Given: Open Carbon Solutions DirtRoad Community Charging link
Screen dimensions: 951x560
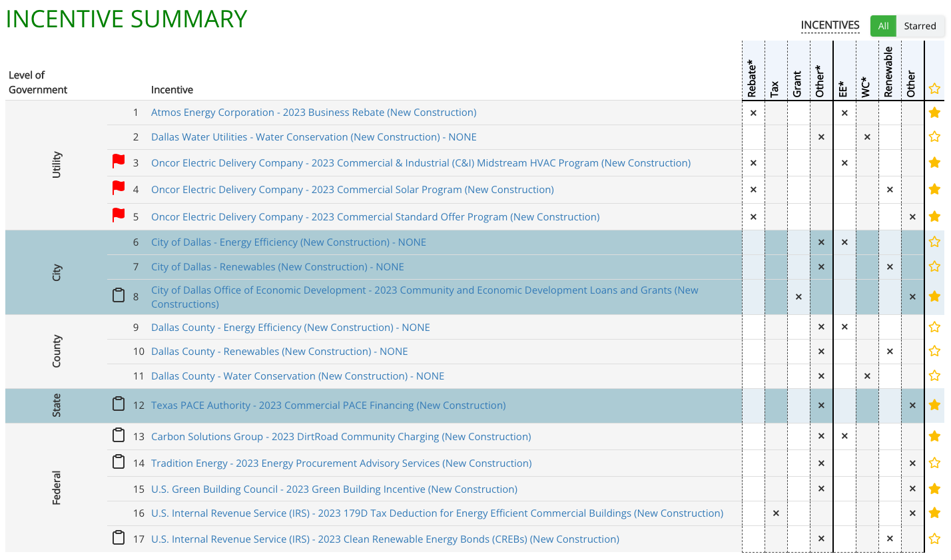Looking at the screenshot, I should 341,437.
